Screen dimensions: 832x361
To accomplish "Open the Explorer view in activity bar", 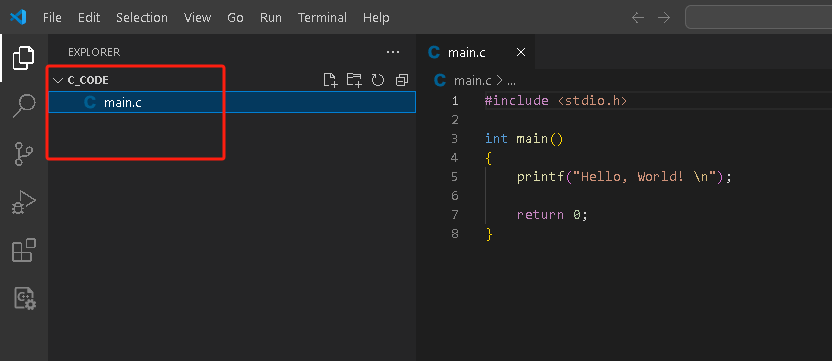I will pos(23,58).
